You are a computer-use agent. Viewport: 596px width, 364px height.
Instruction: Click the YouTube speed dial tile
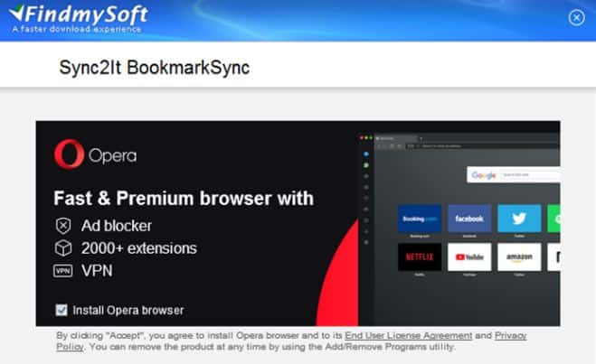[469, 257]
